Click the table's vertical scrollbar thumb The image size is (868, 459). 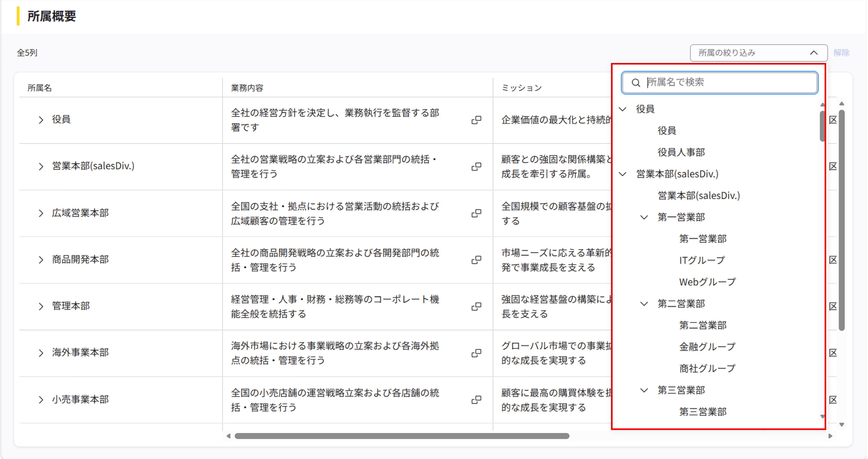842,220
